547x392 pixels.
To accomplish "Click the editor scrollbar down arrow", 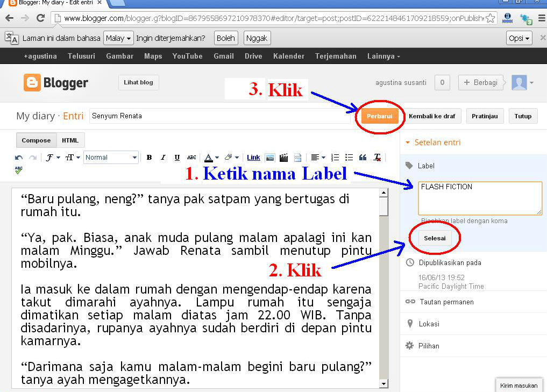I will tap(383, 383).
